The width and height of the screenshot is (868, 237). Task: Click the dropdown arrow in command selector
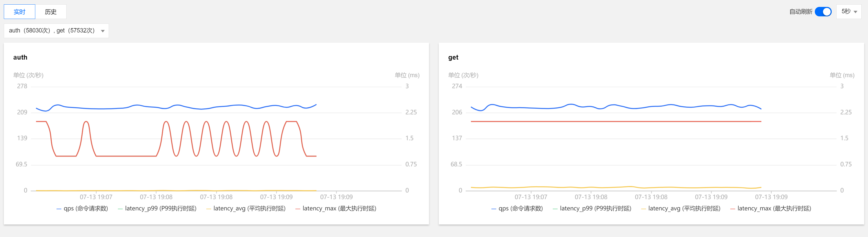tap(103, 31)
